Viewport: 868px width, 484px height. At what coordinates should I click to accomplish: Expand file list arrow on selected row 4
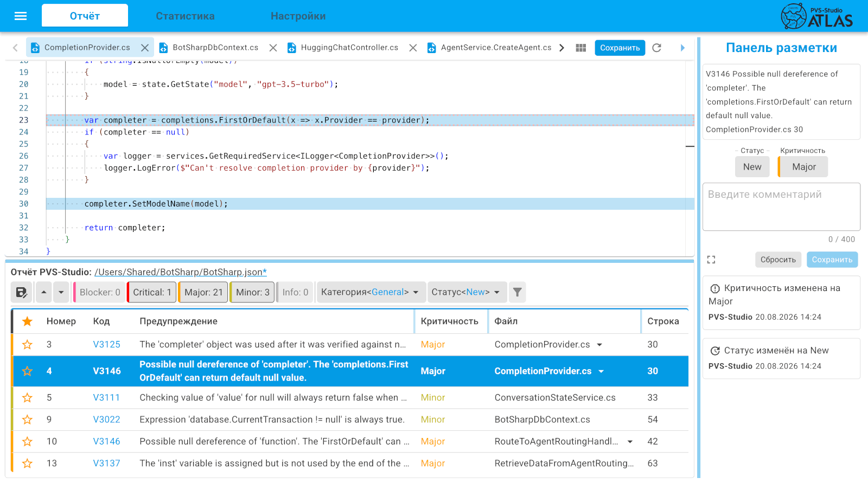(601, 371)
